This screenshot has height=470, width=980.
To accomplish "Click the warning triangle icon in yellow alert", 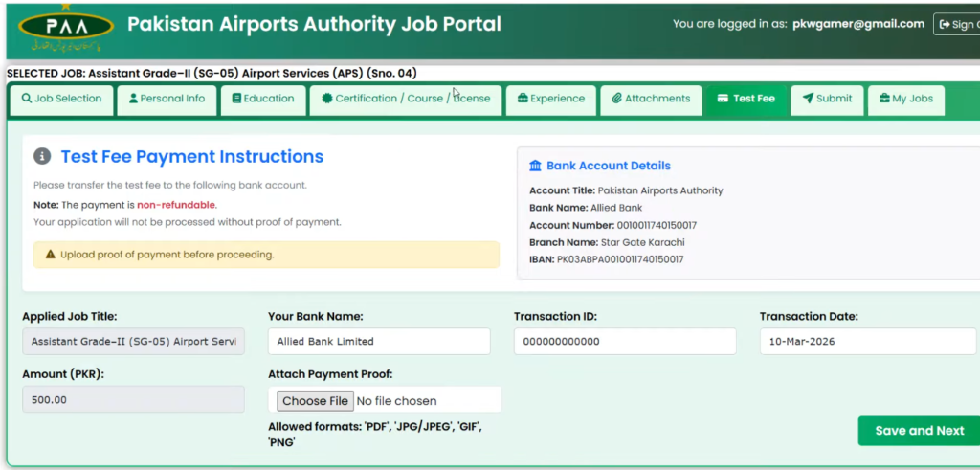I will [49, 255].
